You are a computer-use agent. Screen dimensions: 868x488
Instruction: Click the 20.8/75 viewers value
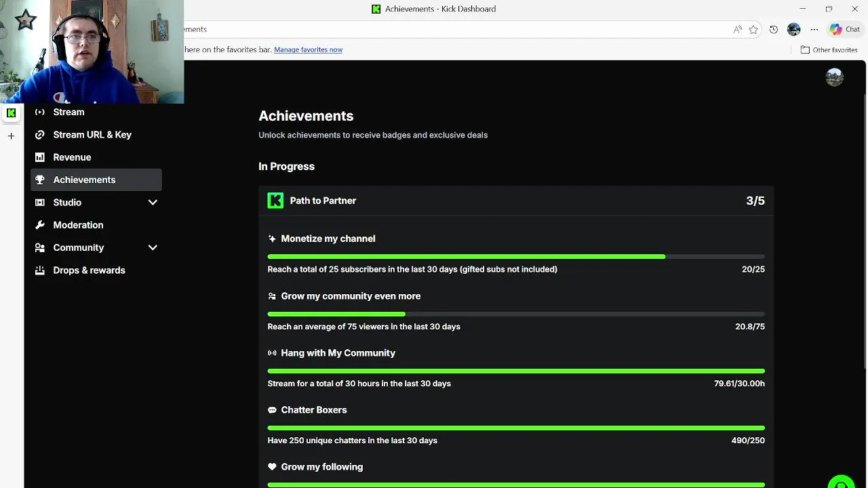pos(750,327)
